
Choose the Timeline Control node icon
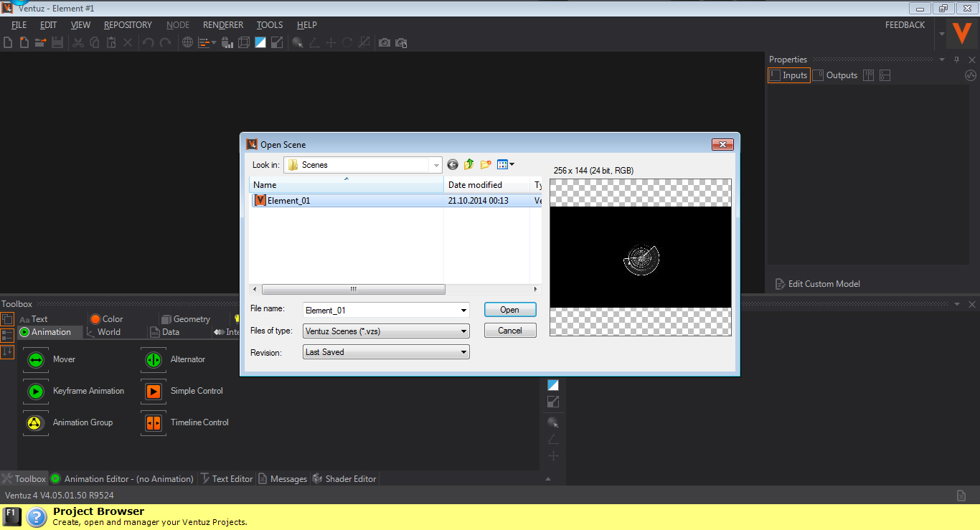153,423
